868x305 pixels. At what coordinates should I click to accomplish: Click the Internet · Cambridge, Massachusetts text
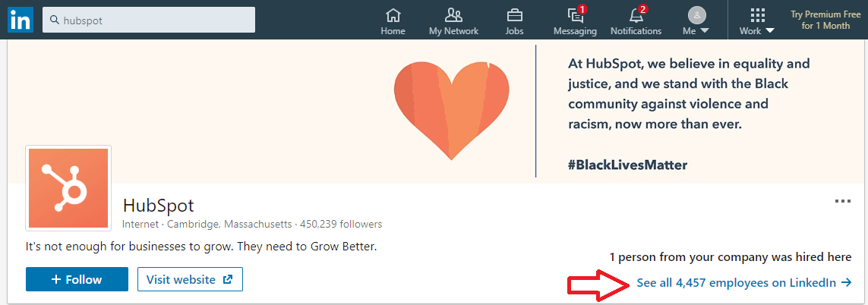point(207,224)
